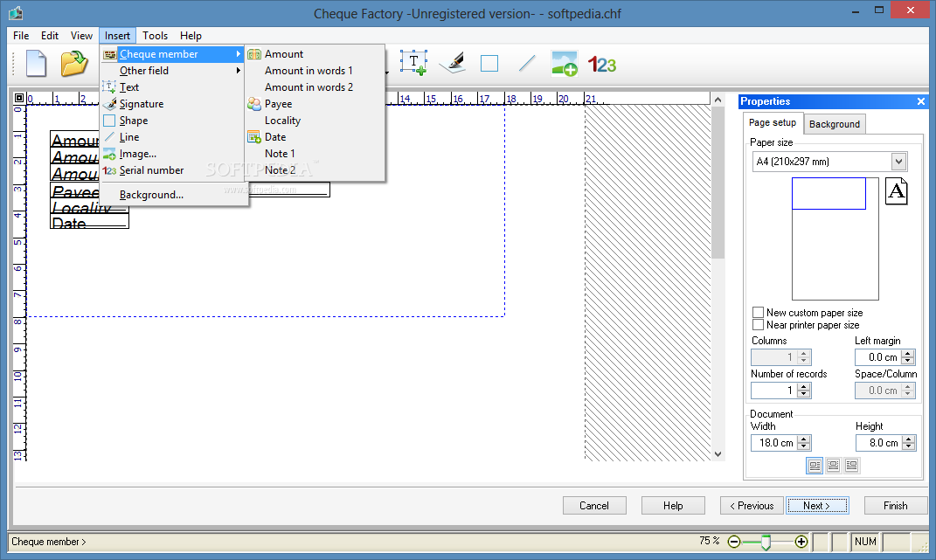Select the Line tool icon

[526, 63]
